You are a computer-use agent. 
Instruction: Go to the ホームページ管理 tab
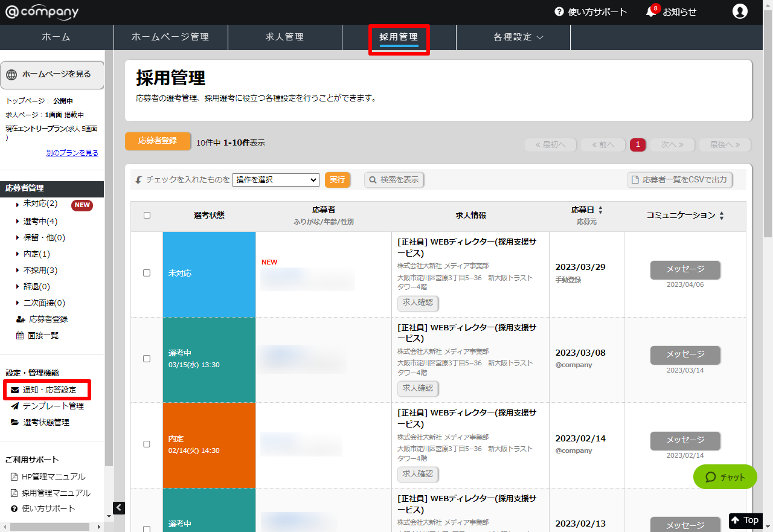tap(170, 37)
